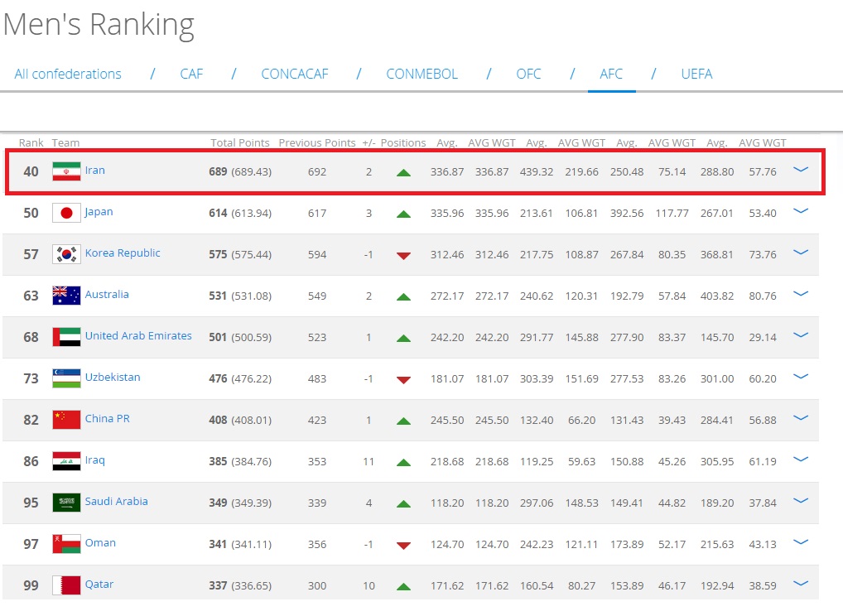This screenshot has width=843, height=616.
Task: Click the Japan flag icon
Action: point(66,213)
